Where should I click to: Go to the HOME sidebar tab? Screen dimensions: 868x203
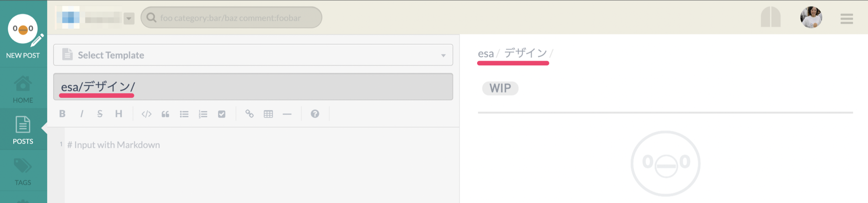coord(23,89)
